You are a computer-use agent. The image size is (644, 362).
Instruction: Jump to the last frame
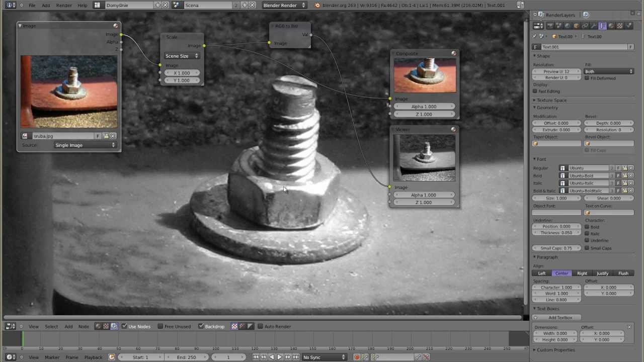click(296, 357)
